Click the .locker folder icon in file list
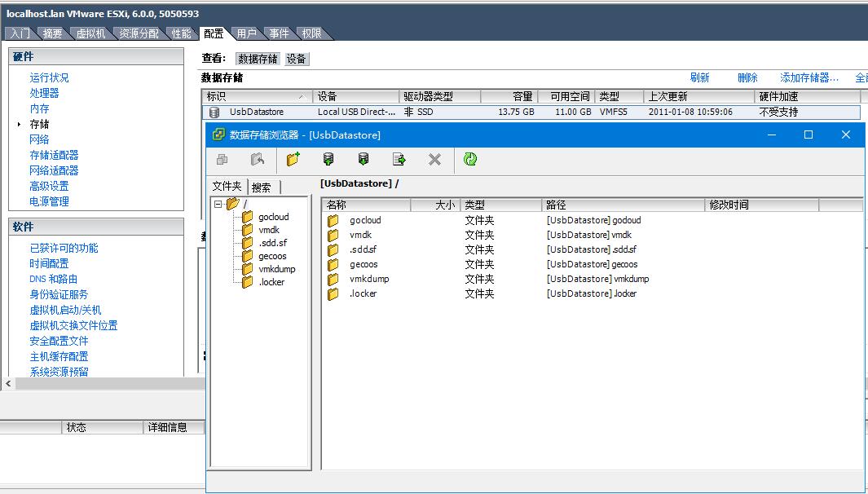 (x=333, y=293)
